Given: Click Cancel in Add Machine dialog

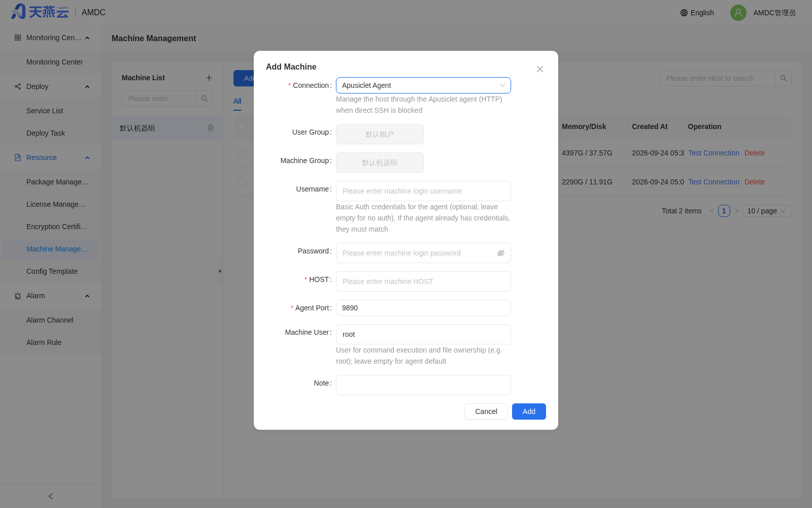Looking at the screenshot, I should (486, 411).
